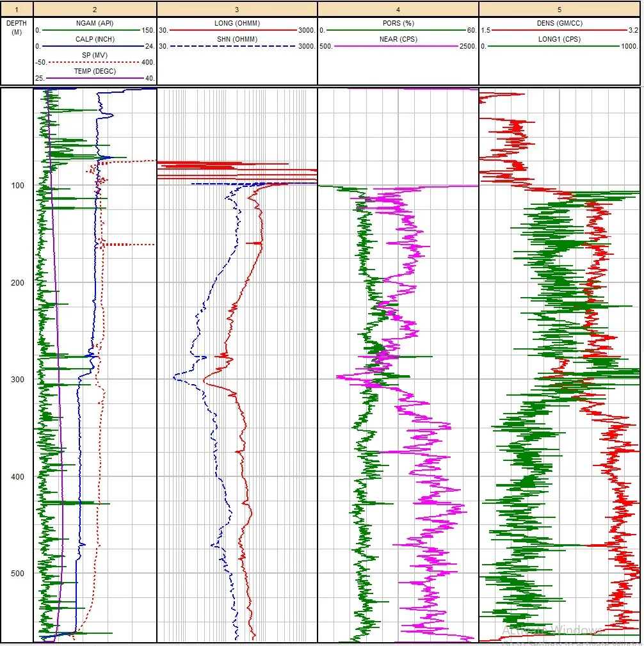Click SHN (OHMM) scale minimum 30.
Viewport: 644px width, 646px height.
[164, 46]
